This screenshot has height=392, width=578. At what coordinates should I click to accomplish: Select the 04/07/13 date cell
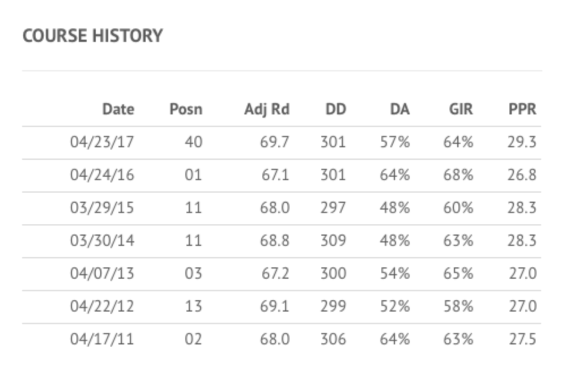tap(102, 274)
